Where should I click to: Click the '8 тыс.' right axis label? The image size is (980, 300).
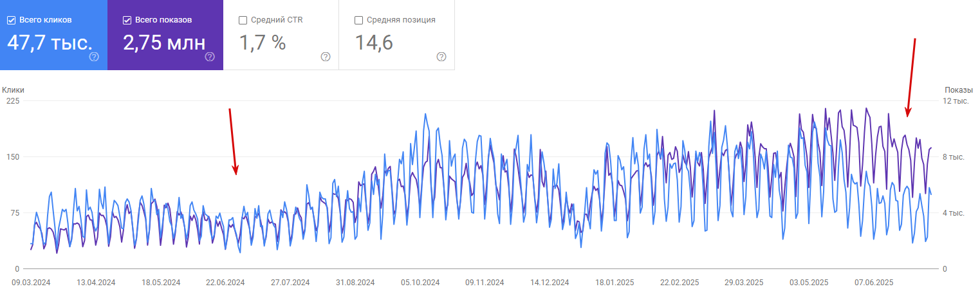954,157
